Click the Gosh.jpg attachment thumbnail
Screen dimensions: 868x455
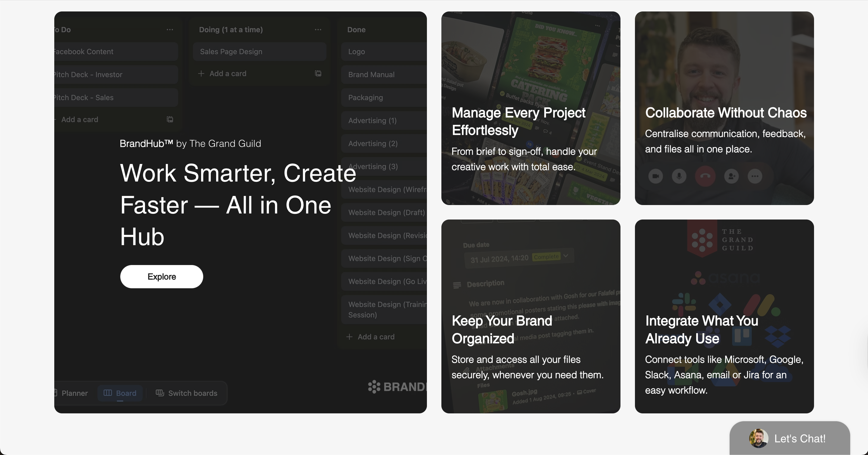coord(493,401)
